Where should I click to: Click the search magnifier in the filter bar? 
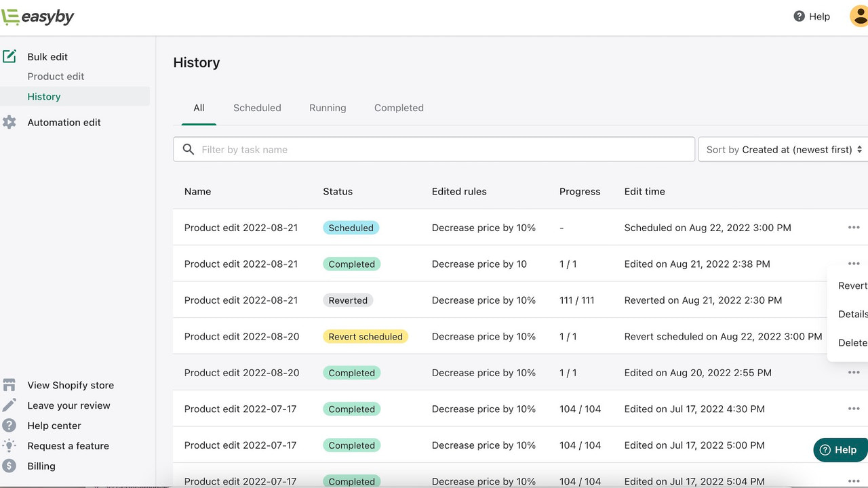point(188,149)
